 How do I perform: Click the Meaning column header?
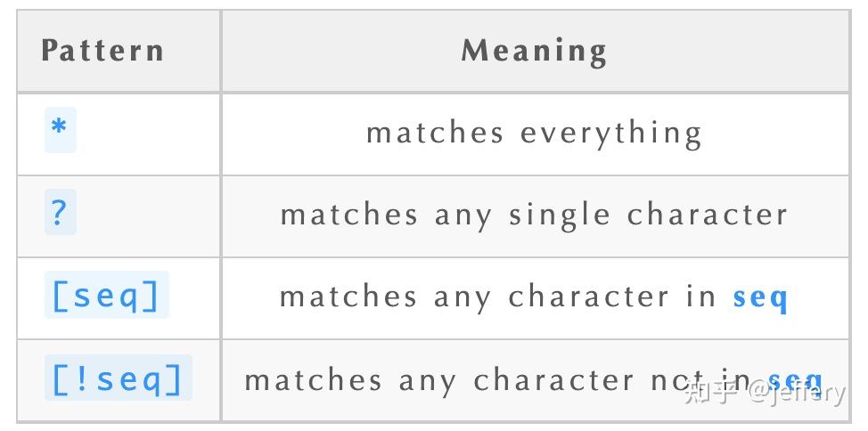[534, 50]
